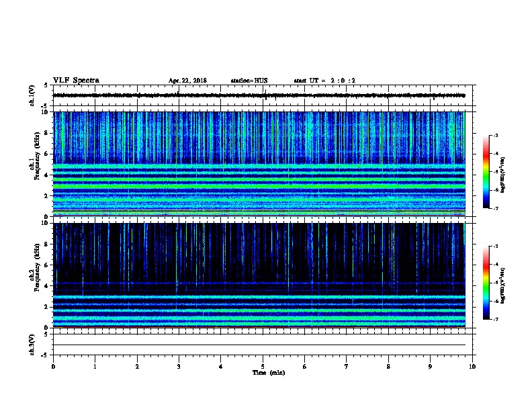
Task: Click time tick label "3" on x-axis
Action: coord(179,367)
